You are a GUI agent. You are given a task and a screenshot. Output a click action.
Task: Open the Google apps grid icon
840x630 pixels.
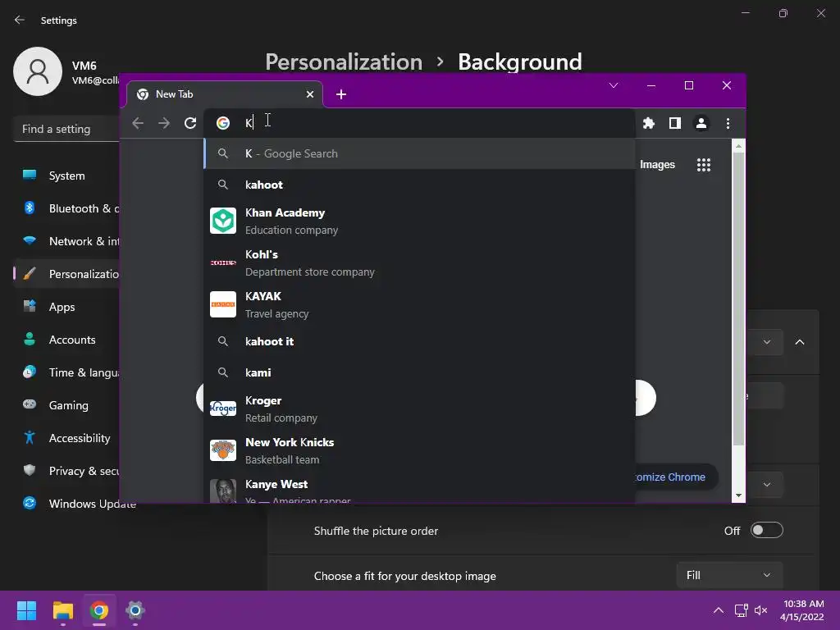click(703, 164)
